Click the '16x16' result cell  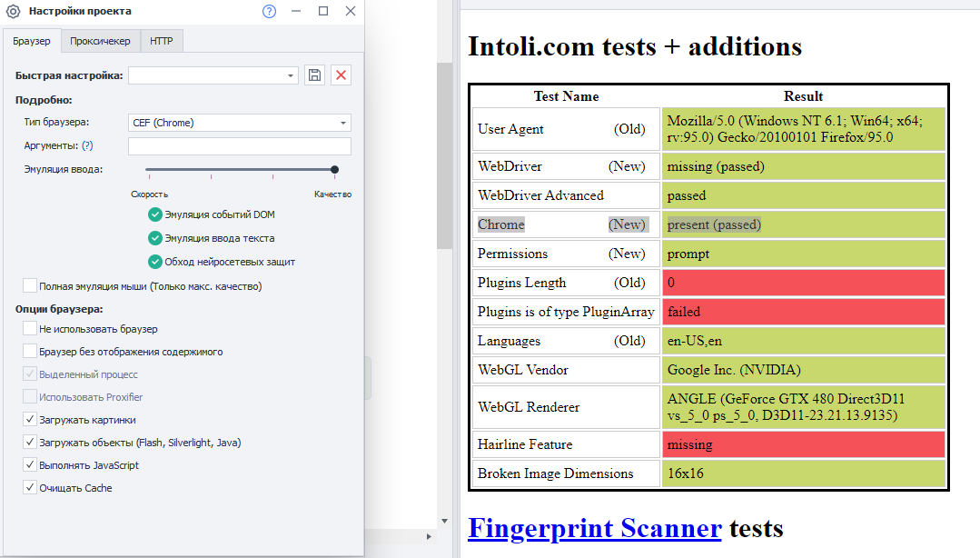(x=803, y=473)
